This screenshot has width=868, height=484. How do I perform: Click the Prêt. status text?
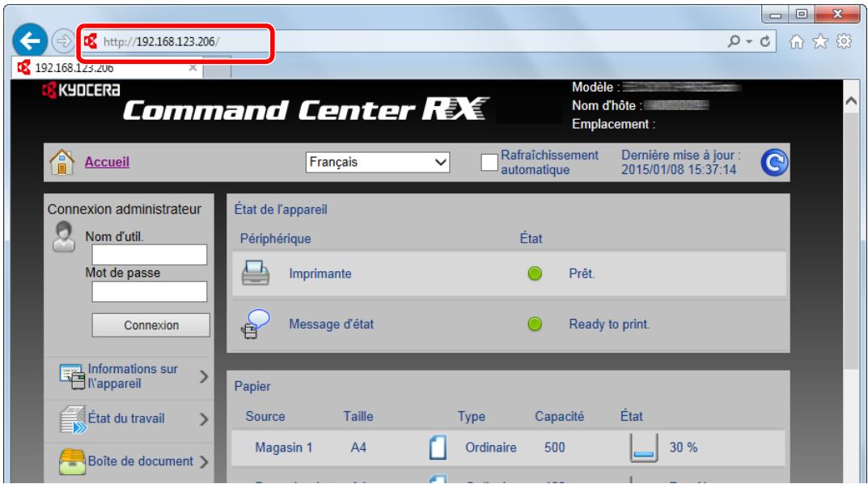(x=582, y=274)
